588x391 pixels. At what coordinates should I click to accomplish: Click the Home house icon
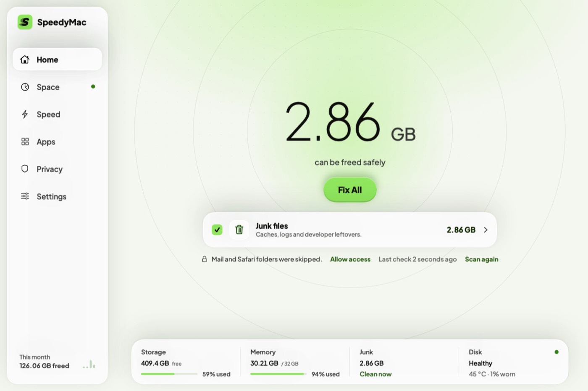25,60
